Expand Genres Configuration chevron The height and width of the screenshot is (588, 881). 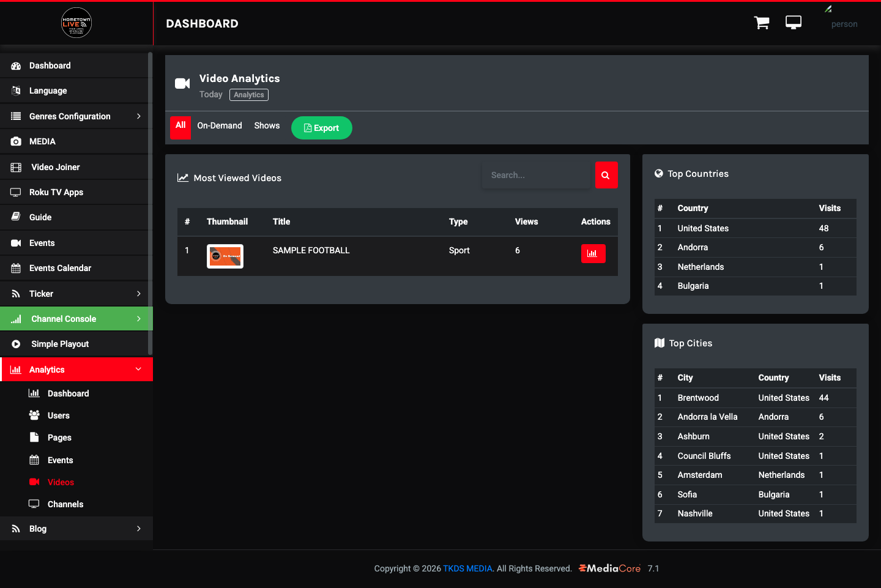[x=139, y=116]
